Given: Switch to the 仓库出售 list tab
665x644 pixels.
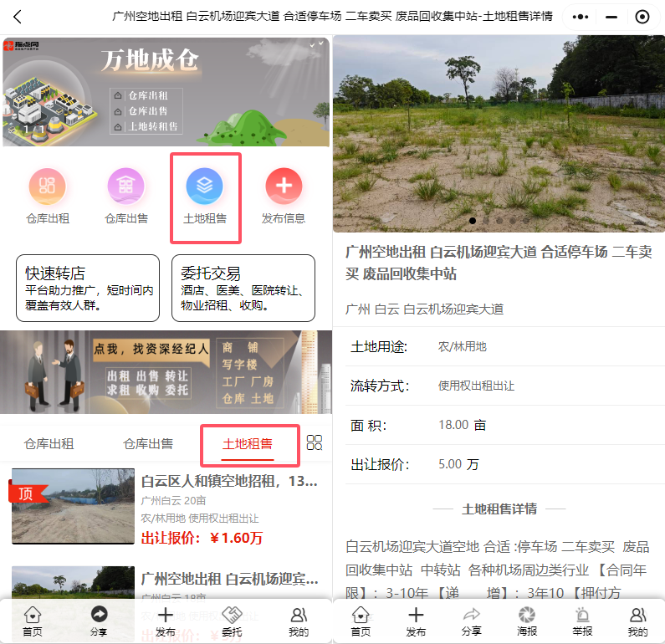Looking at the screenshot, I should [x=148, y=444].
